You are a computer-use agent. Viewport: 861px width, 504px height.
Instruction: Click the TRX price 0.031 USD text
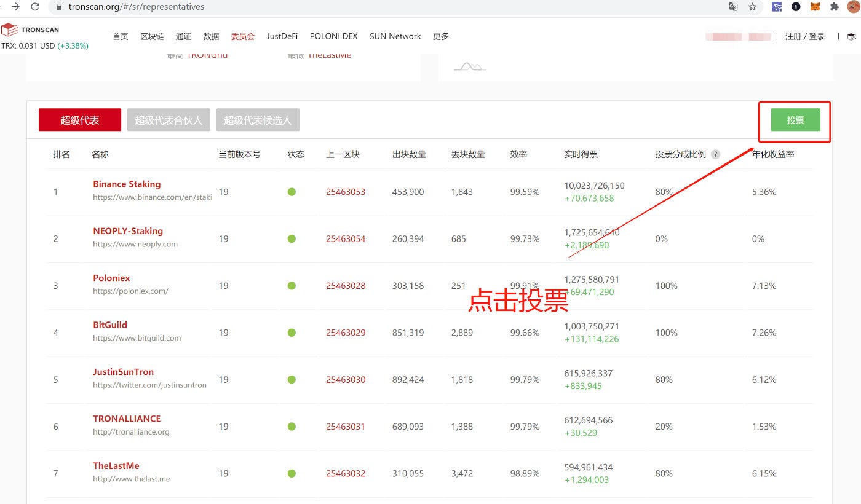click(28, 45)
